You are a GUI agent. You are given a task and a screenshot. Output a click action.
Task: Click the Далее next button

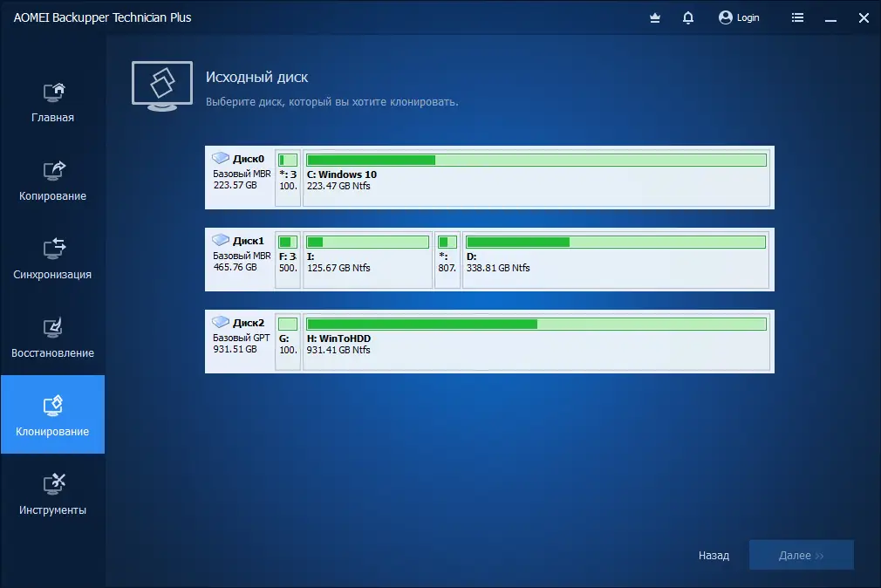pos(802,555)
